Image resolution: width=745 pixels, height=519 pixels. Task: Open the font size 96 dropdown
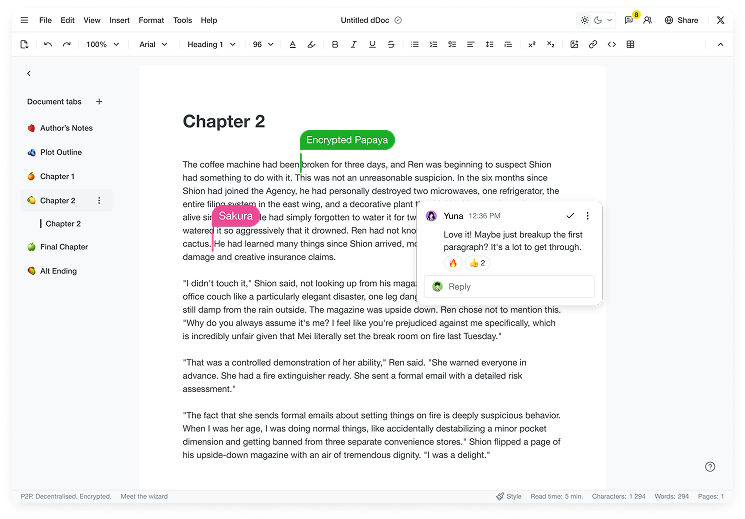[263, 44]
